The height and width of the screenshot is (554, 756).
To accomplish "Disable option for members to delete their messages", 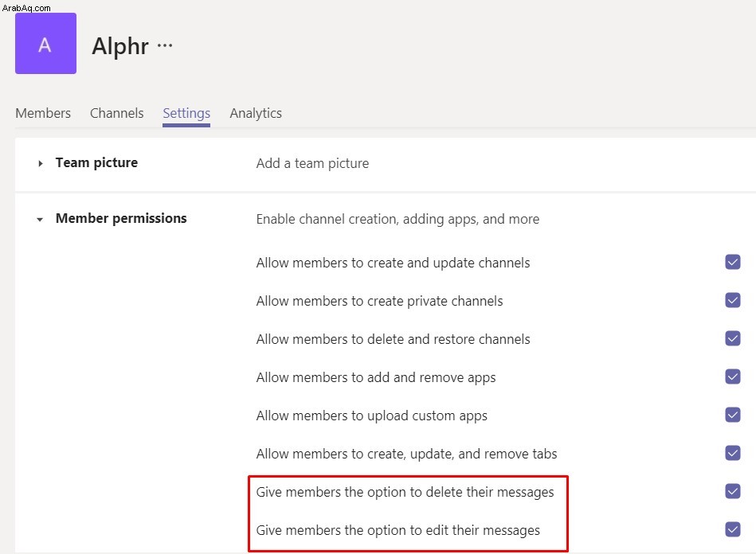I will (x=732, y=491).
